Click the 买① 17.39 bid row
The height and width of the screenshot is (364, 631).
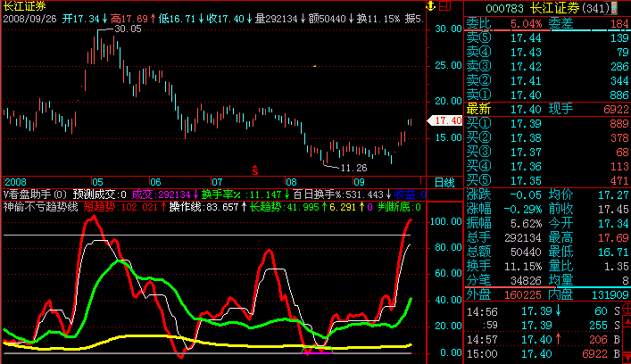[547, 123]
